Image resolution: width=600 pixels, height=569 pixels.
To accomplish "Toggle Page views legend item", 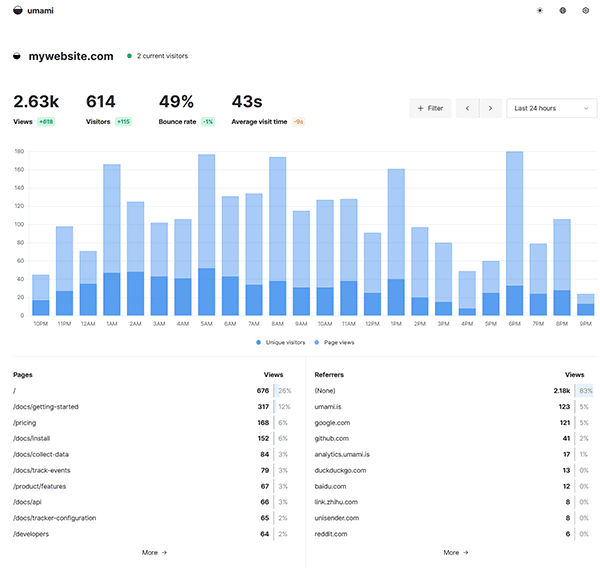I will tap(334, 342).
